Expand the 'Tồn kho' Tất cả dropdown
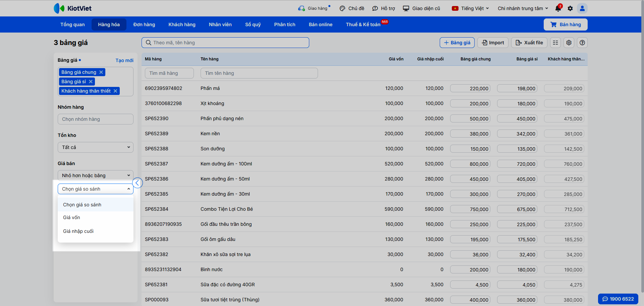The image size is (644, 306). click(x=96, y=147)
